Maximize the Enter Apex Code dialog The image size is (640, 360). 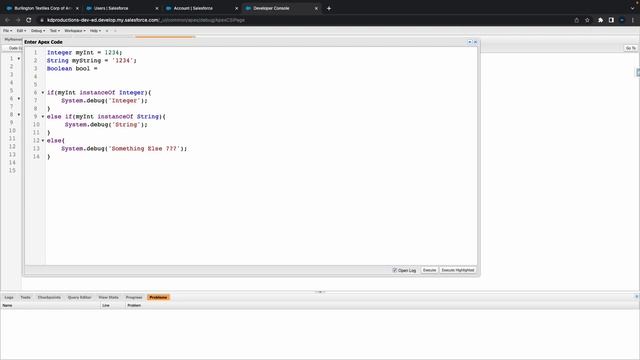(x=469, y=42)
